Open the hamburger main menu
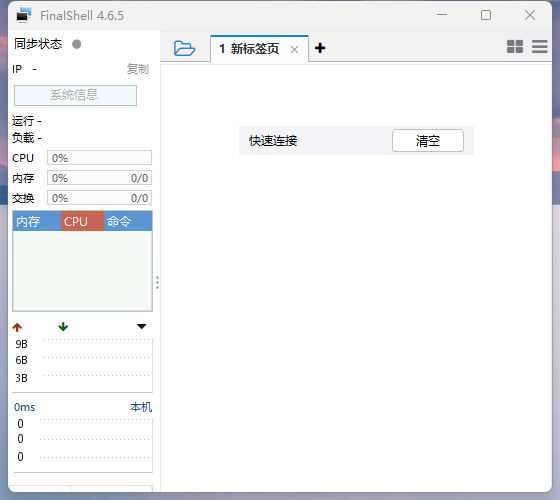This screenshot has height=500, width=560. tap(539, 46)
